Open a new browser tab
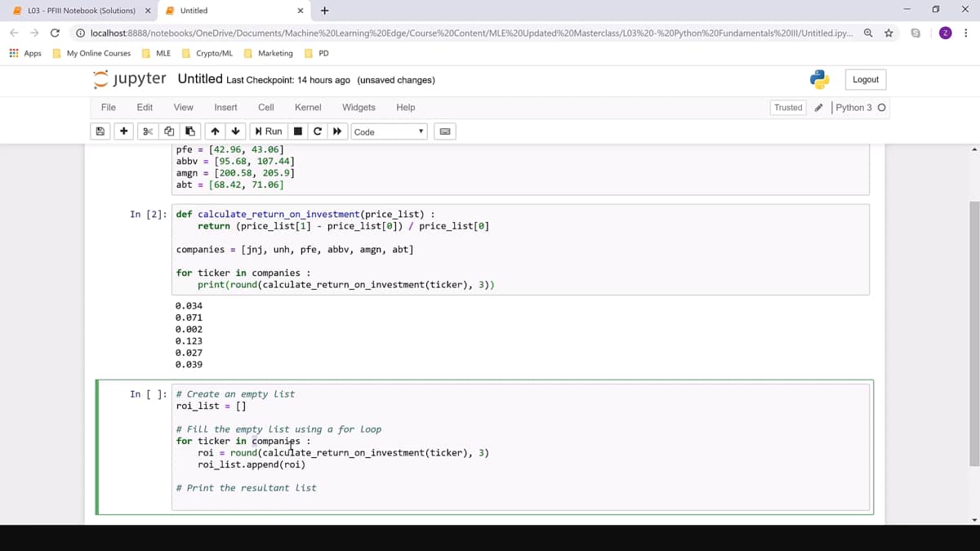Screen dimensions: 980x551 [325, 11]
